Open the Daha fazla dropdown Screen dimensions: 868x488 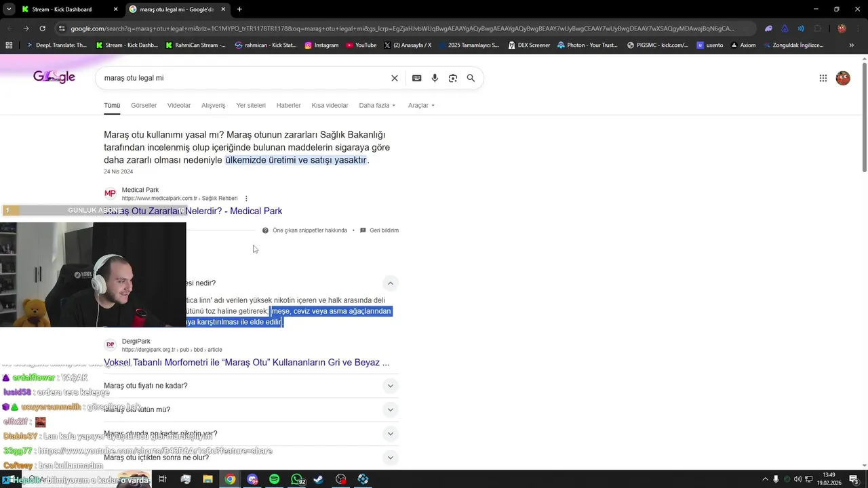coord(377,106)
